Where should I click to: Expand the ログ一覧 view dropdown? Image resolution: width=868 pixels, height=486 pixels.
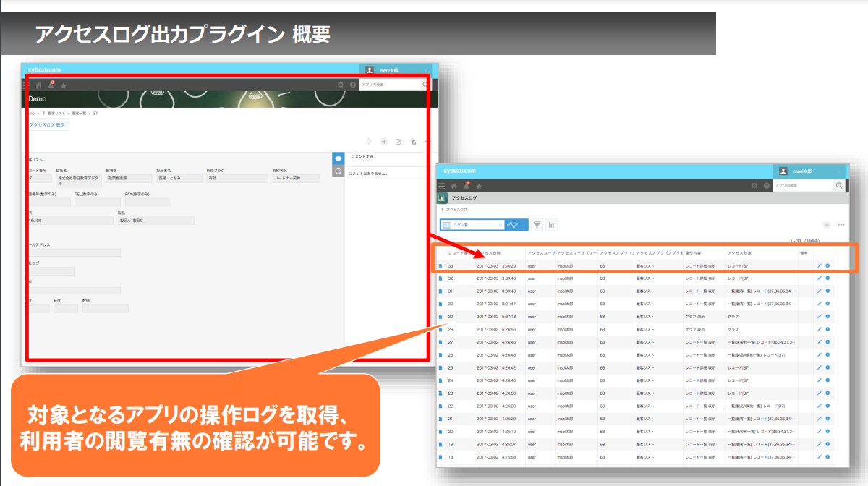tap(473, 225)
